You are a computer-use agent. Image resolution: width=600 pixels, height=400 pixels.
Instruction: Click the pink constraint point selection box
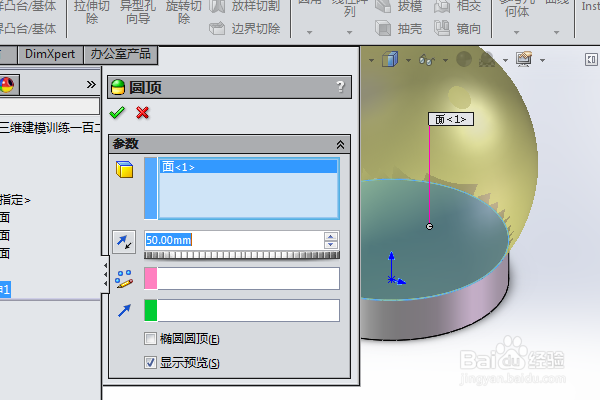242,278
